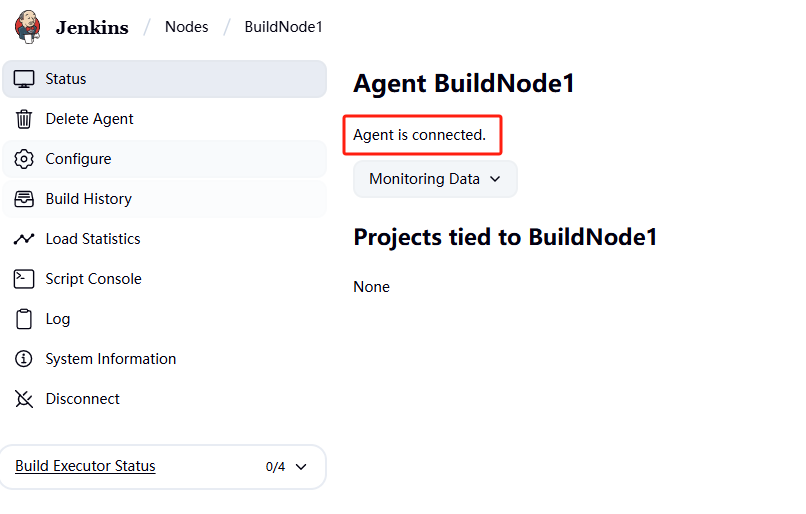Expand the Build Executor Status chevron
The image size is (806, 514).
[x=301, y=467]
